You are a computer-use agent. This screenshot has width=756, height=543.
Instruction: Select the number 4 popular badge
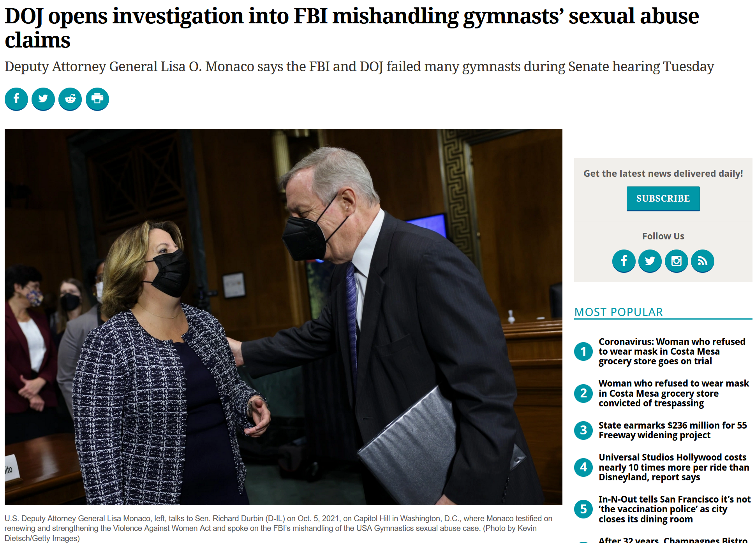(x=583, y=467)
